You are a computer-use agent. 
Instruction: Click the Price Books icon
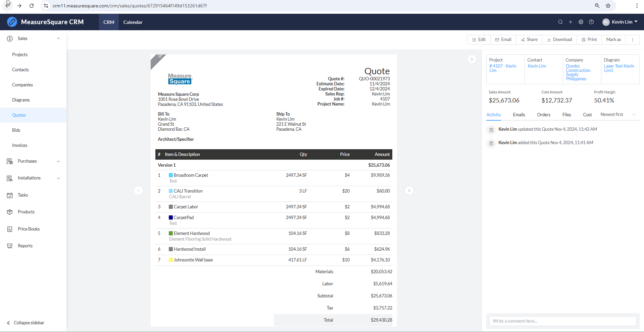click(10, 229)
